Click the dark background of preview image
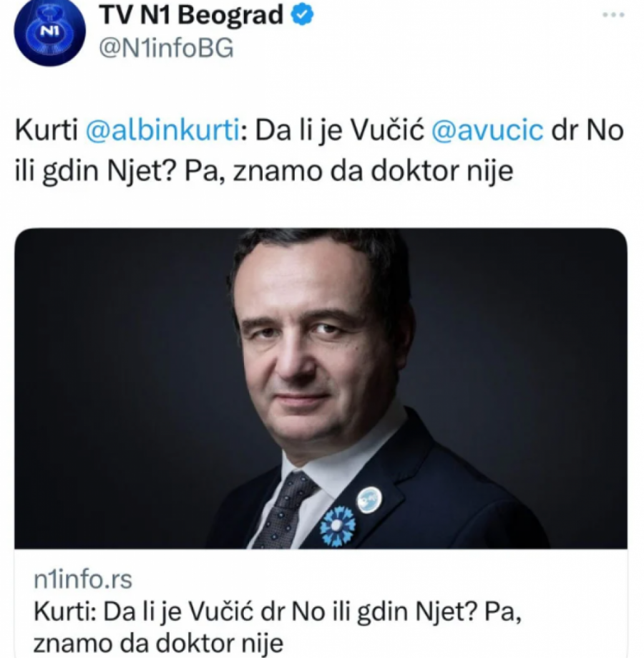 click(117, 377)
